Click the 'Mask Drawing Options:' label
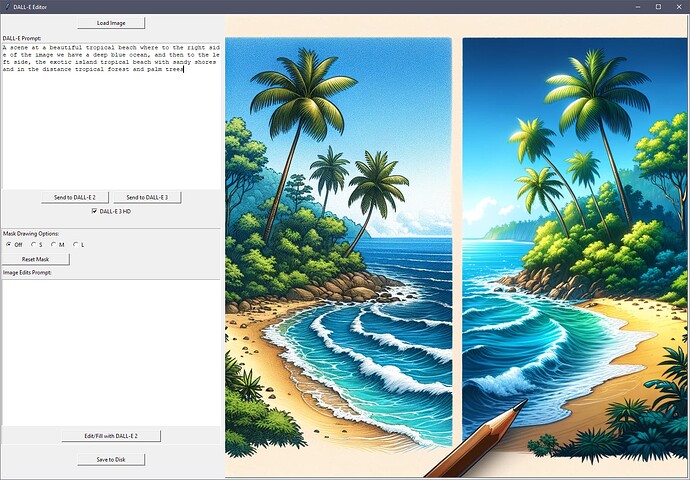Image resolution: width=690 pixels, height=480 pixels. pyautogui.click(x=31, y=234)
